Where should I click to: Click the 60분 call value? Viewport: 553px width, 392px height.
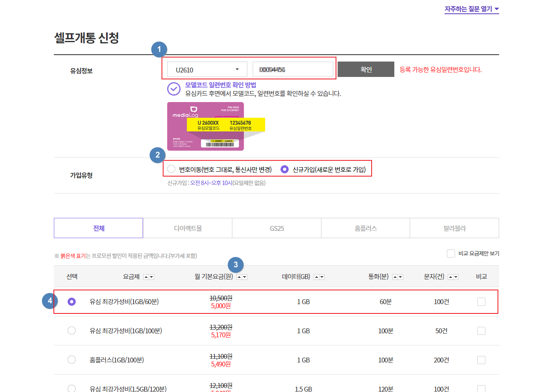(386, 302)
